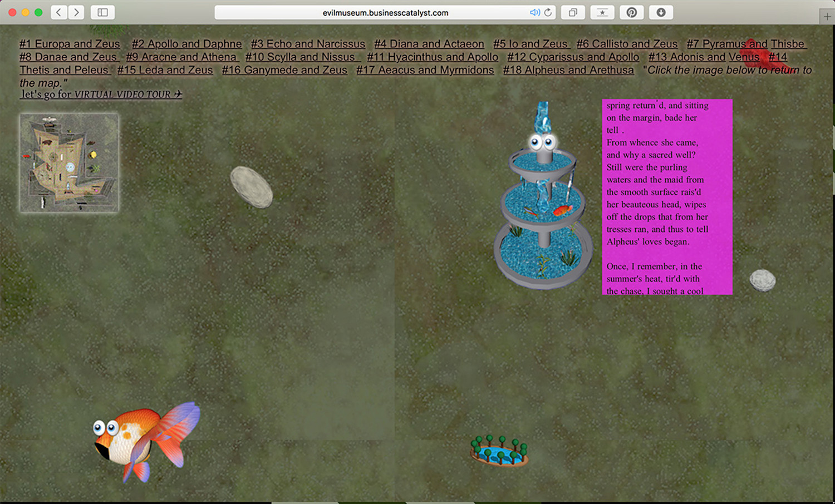Open link #13 Adonis and Venus
835x504 pixels.
[704, 57]
